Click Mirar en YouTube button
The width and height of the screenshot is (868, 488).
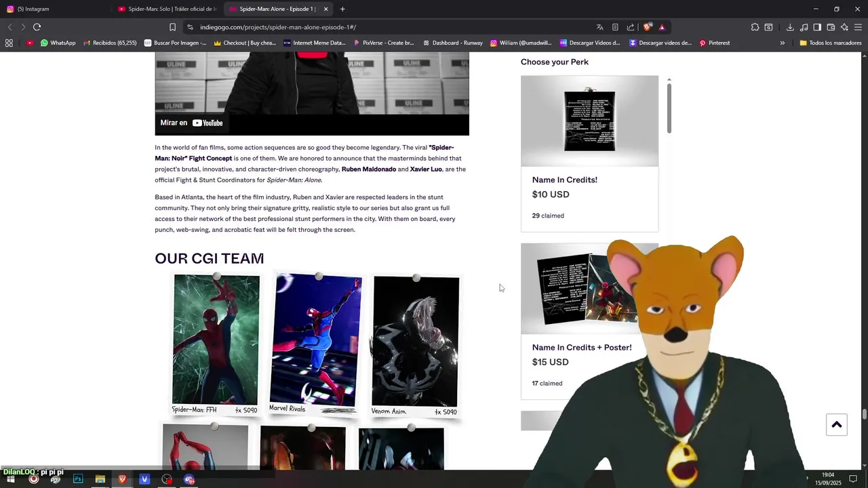pyautogui.click(x=191, y=123)
